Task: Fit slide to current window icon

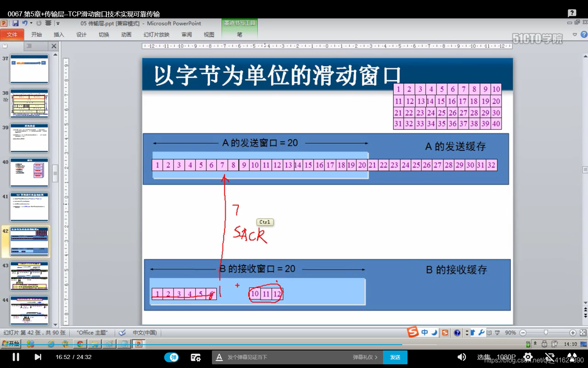Action: (583, 333)
